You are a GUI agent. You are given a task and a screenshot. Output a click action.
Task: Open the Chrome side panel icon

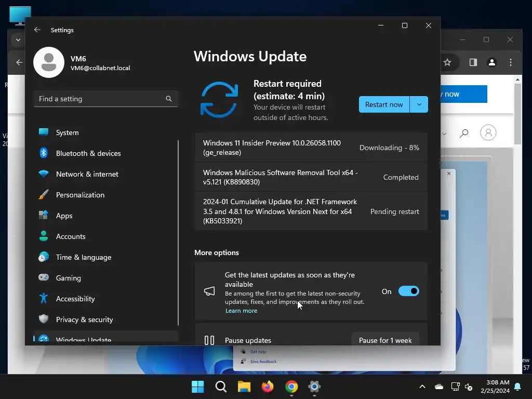tap(473, 62)
